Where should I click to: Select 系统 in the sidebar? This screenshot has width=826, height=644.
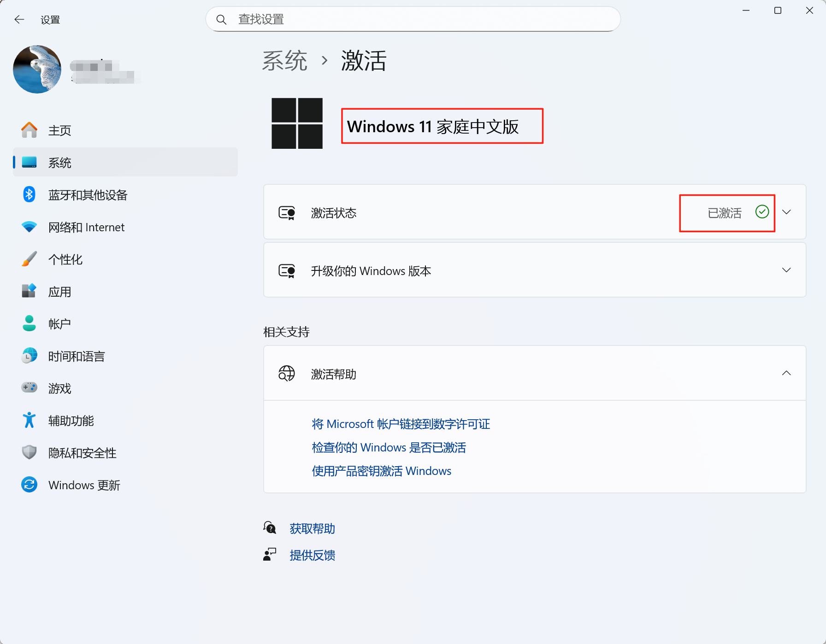click(x=125, y=162)
